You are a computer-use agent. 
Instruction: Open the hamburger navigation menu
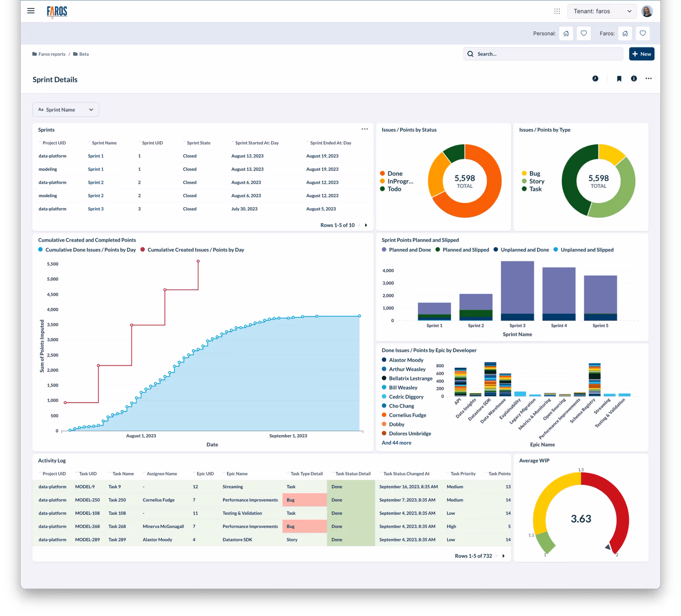click(31, 11)
